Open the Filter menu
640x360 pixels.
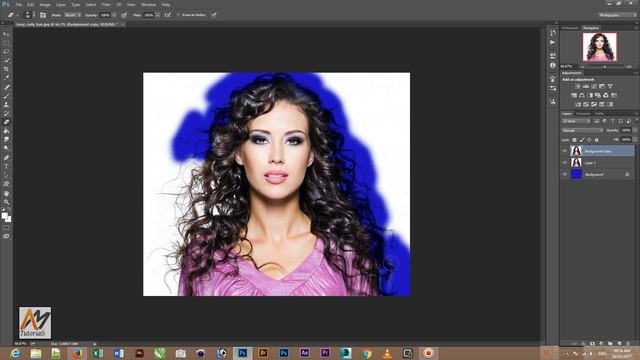click(x=106, y=4)
